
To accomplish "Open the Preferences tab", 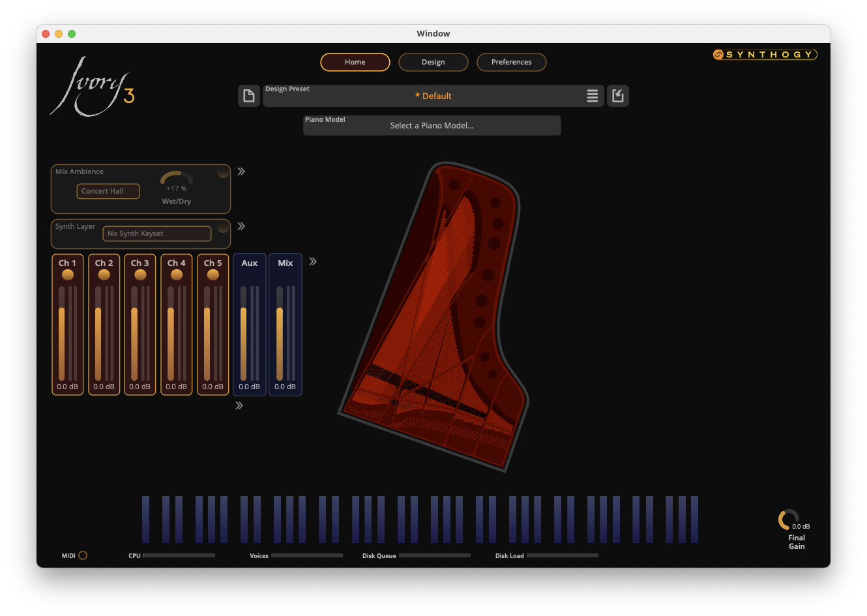I will tap(511, 62).
